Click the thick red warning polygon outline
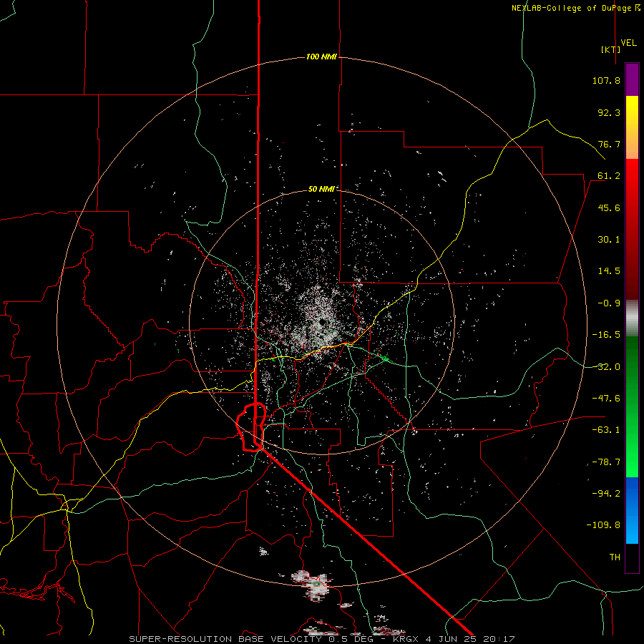The height and width of the screenshot is (644, 644). pos(251,427)
